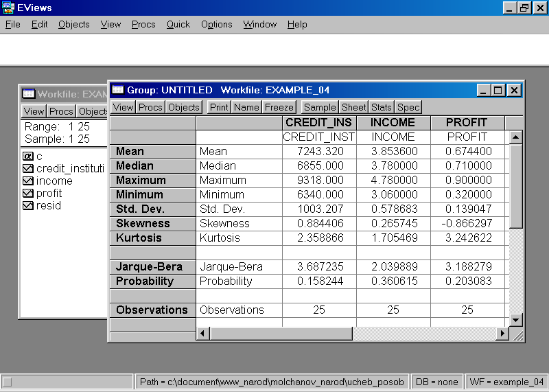549x392 pixels.
Task: Click Procs button in Group window toolbar
Action: (x=150, y=107)
